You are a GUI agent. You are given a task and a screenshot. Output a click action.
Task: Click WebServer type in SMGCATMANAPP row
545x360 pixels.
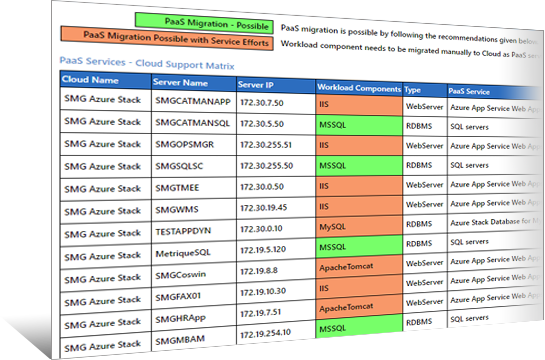coord(424,107)
